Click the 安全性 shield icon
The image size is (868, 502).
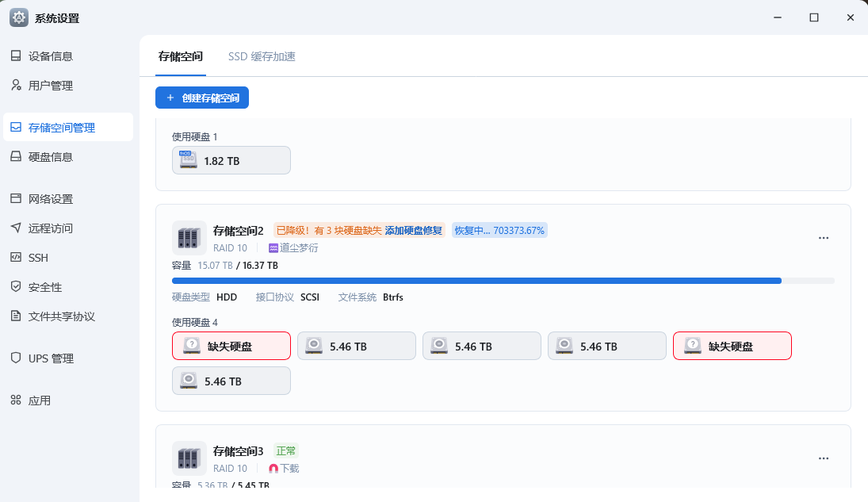coord(16,286)
